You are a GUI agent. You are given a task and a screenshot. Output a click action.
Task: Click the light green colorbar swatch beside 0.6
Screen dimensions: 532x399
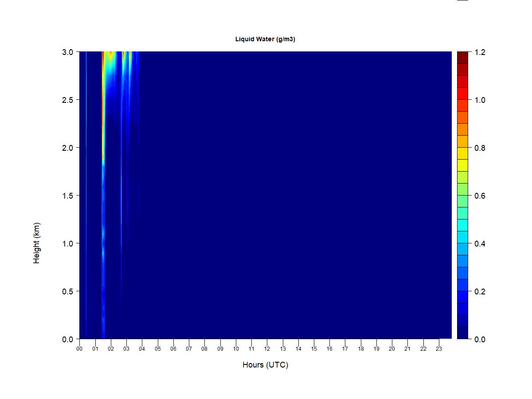(463, 189)
